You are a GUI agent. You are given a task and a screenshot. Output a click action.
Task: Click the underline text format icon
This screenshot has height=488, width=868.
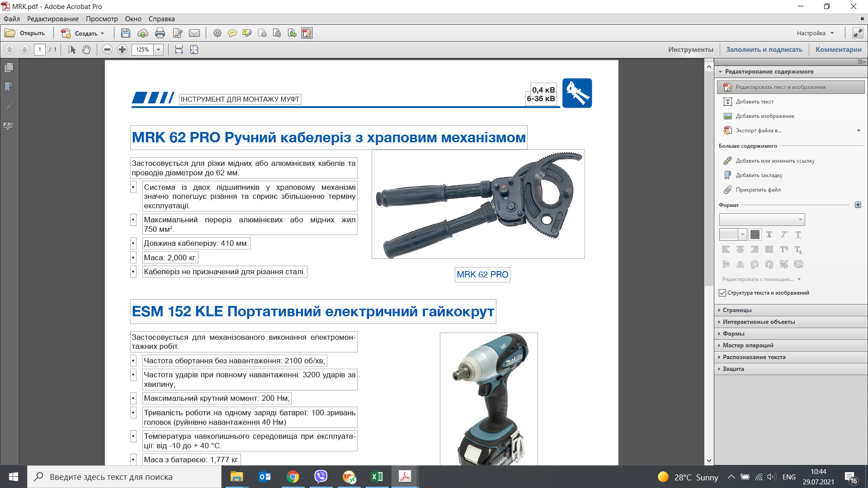pyautogui.click(x=798, y=235)
